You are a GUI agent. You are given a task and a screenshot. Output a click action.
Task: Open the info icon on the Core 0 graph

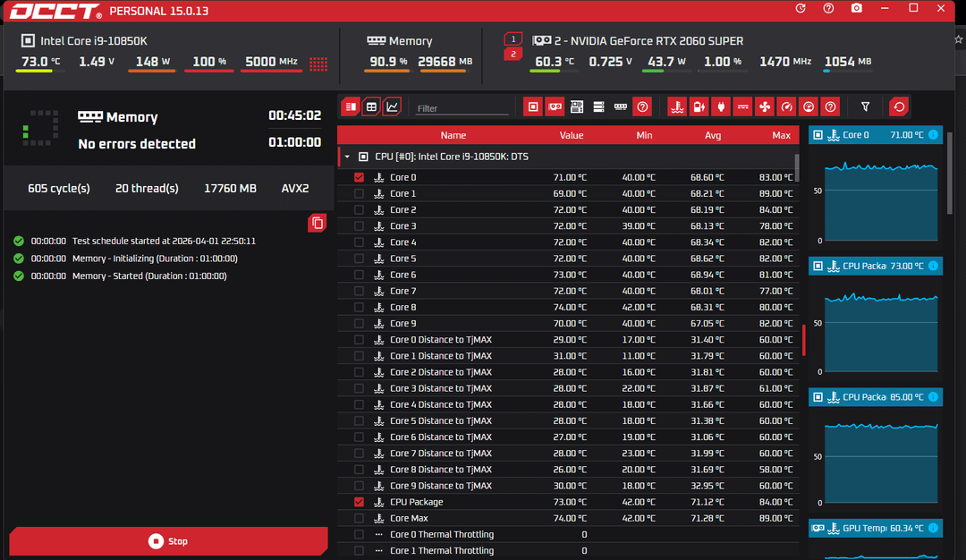(933, 135)
